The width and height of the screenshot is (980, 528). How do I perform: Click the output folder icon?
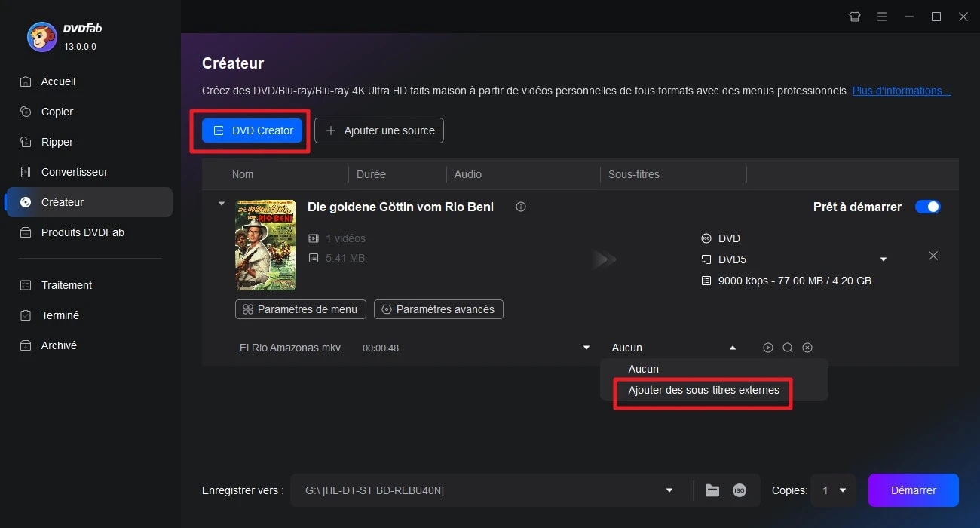point(712,490)
